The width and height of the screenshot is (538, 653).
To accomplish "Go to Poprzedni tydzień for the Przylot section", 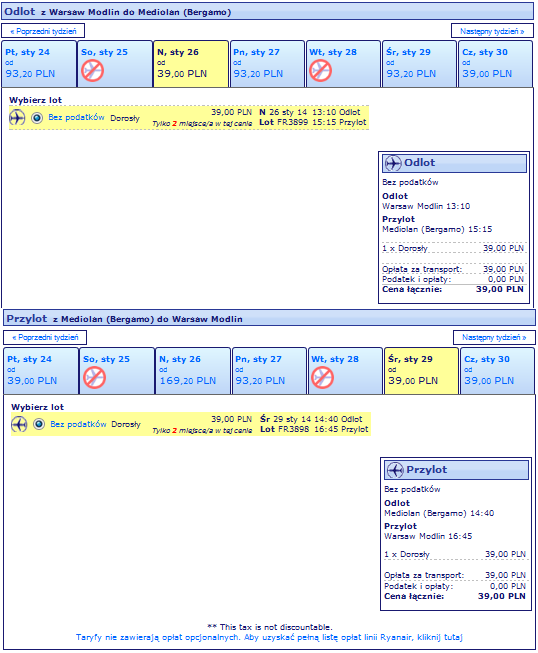I will 45,338.
